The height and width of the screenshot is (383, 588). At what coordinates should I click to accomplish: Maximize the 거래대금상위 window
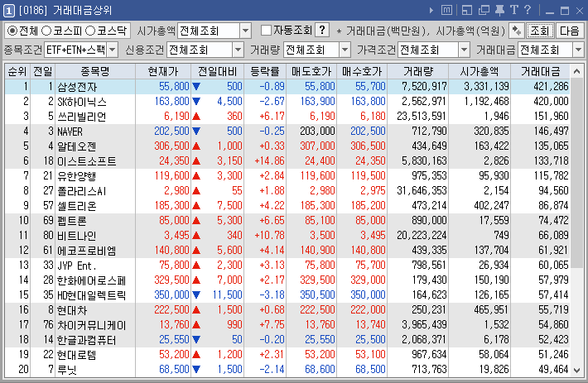click(x=565, y=11)
